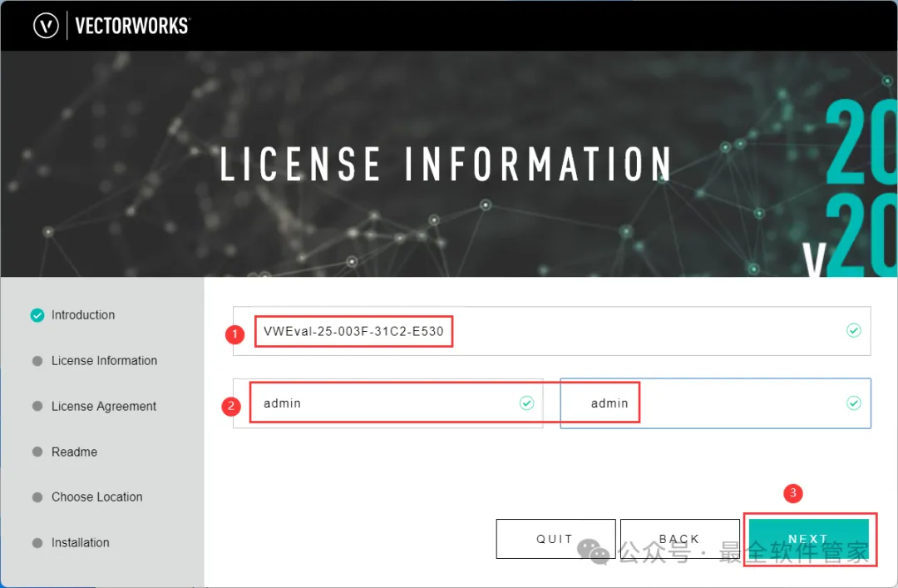Click the Vectorworks logo icon
898x588 pixels.
(x=46, y=26)
